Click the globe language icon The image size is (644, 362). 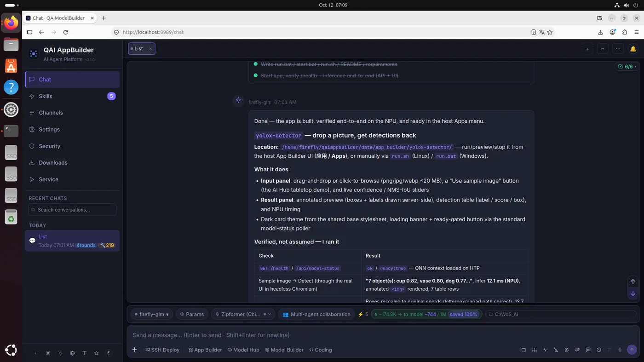tap(72, 353)
